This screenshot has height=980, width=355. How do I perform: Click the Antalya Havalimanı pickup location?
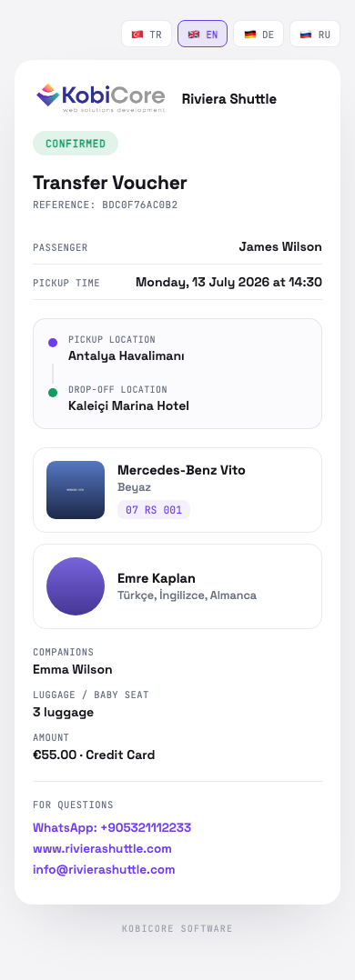coord(126,355)
